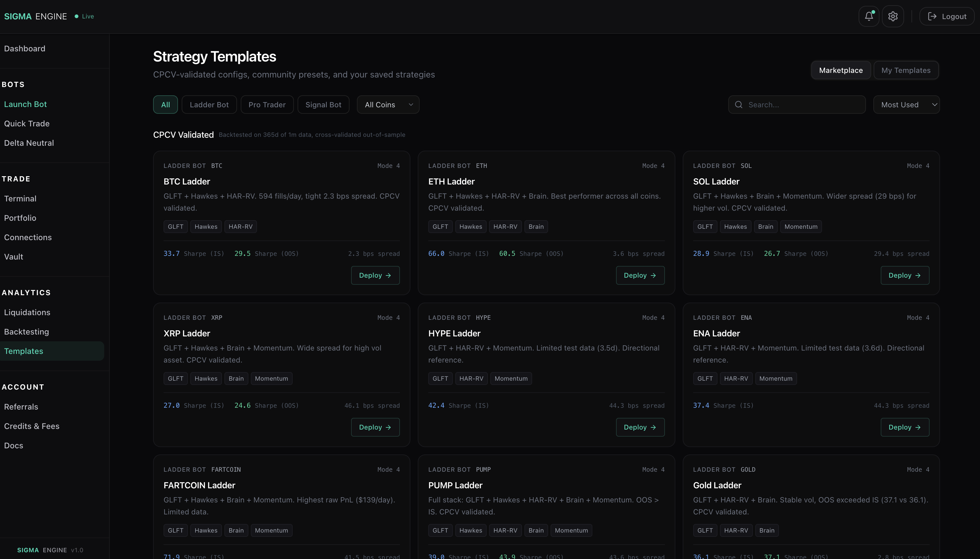Click the BTC Ladder title
The height and width of the screenshot is (559, 980).
coord(187,181)
